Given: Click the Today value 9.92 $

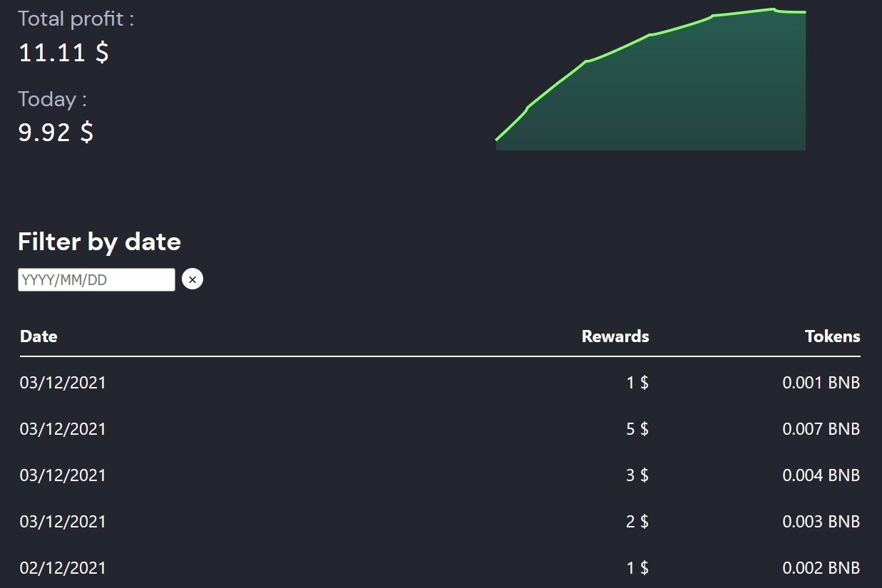Looking at the screenshot, I should coord(56,132).
